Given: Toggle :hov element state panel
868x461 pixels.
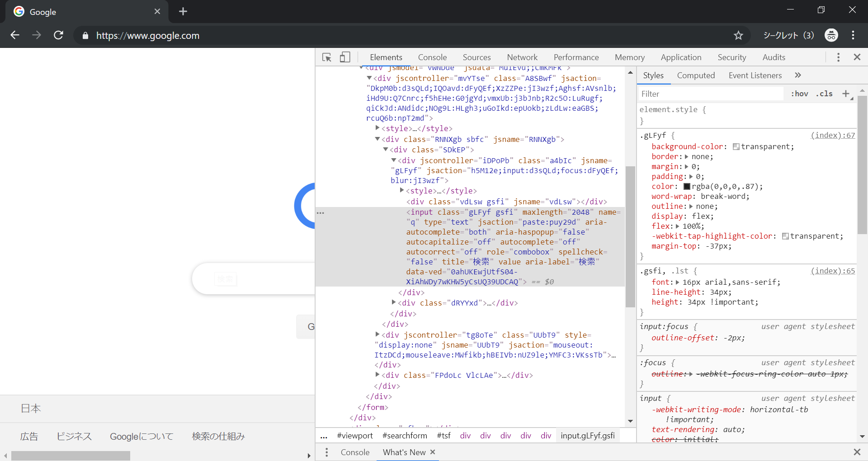Looking at the screenshot, I should [799, 94].
